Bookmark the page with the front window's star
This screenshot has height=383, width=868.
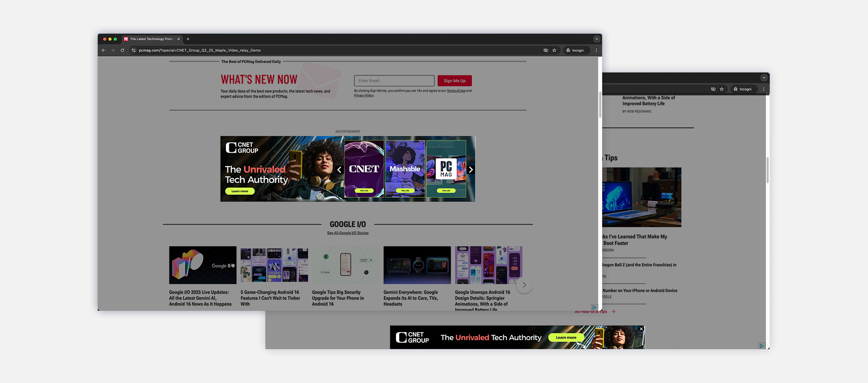[554, 51]
